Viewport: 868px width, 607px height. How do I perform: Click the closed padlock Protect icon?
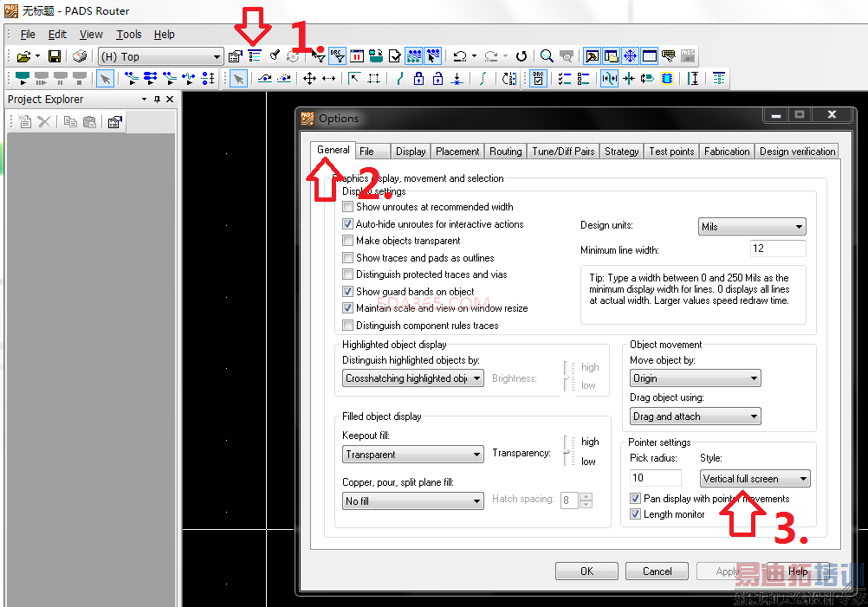(419, 79)
